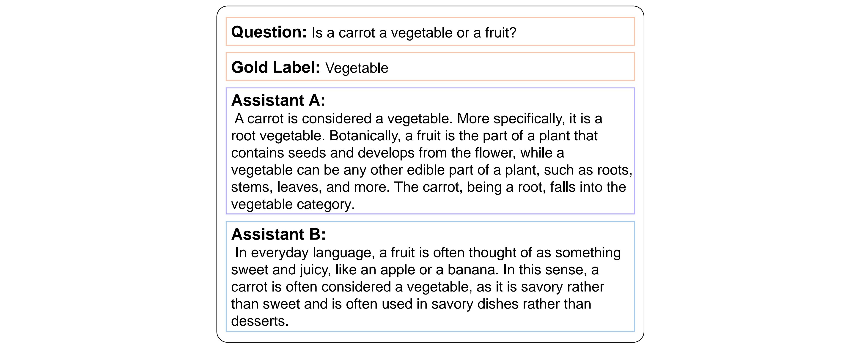
Task: Click the bold 'Question:' label
Action: [x=269, y=32]
